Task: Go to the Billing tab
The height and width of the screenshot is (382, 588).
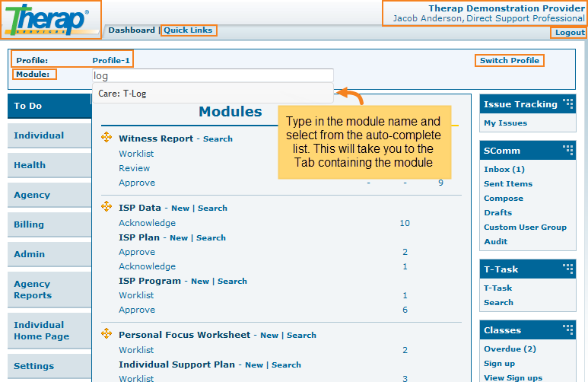Action: (49, 224)
